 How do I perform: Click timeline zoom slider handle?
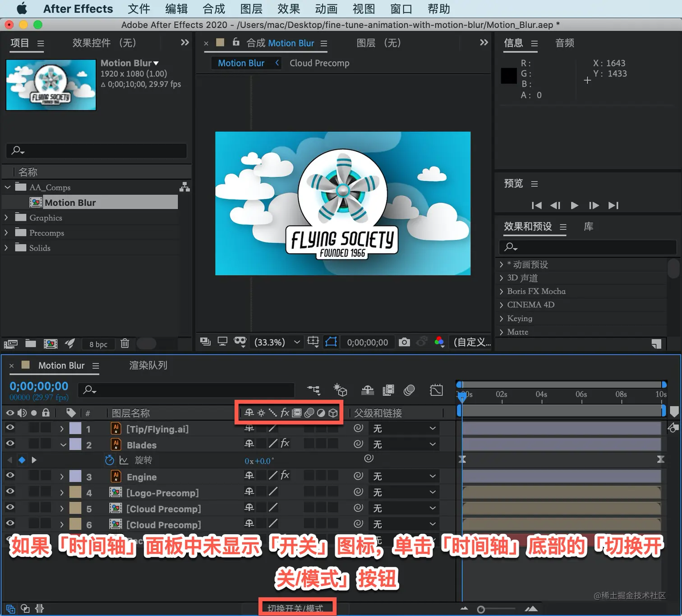click(x=481, y=610)
